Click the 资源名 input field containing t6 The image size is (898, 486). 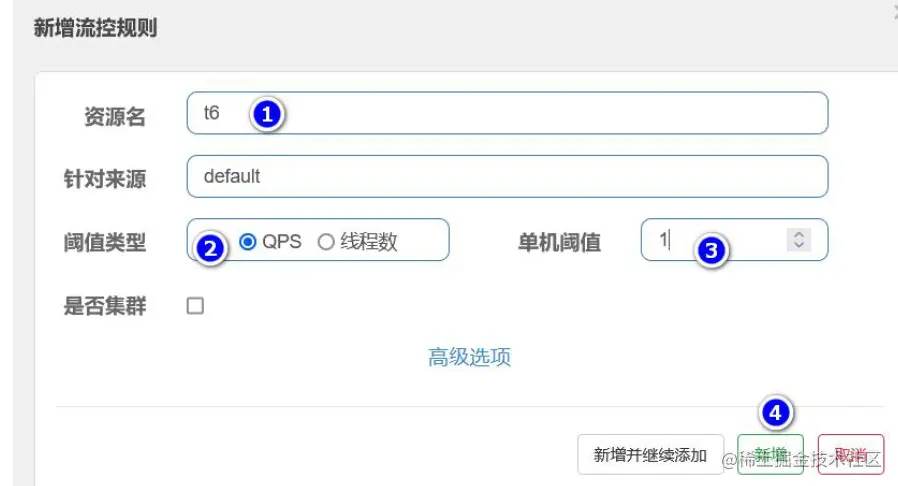coord(507,113)
